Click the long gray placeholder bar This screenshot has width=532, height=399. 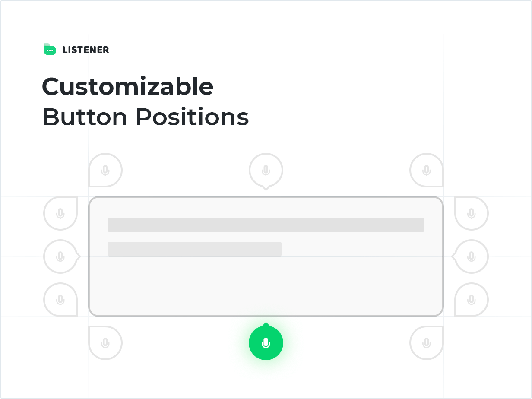pyautogui.click(x=266, y=225)
